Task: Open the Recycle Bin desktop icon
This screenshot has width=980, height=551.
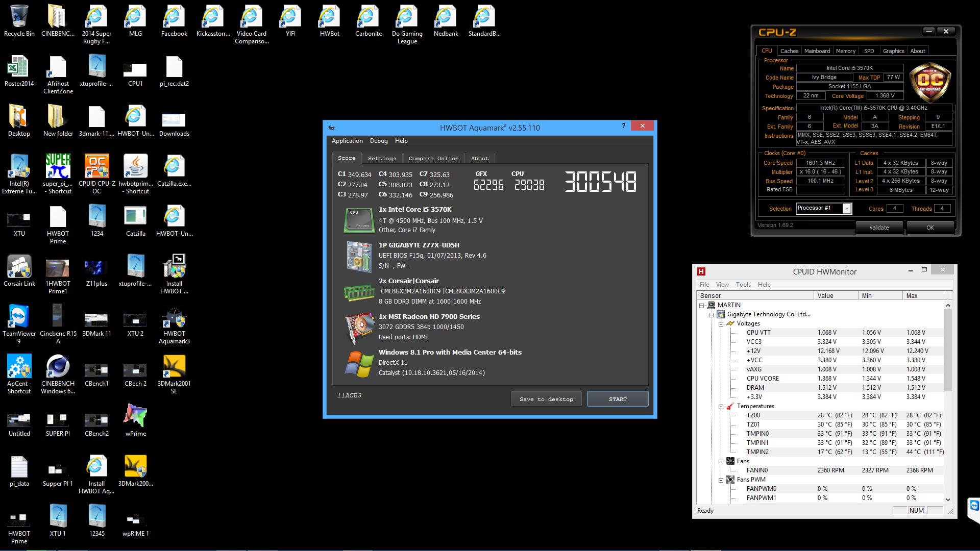Action: pyautogui.click(x=19, y=21)
